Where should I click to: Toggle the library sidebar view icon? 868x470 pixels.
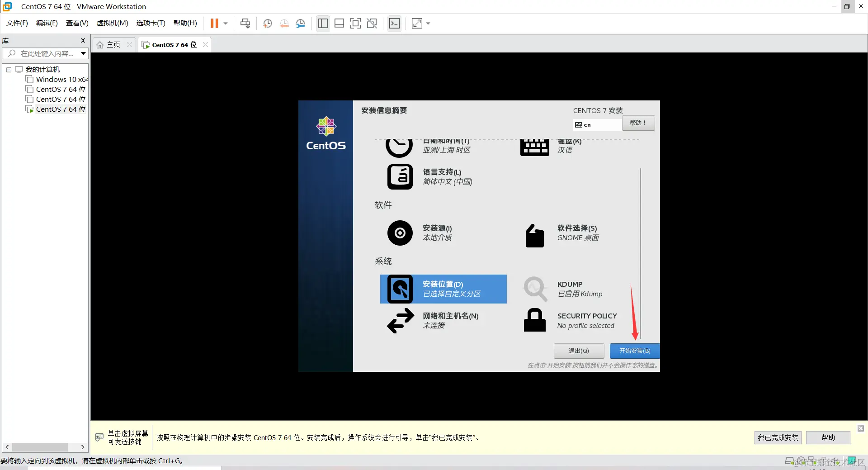click(323, 24)
